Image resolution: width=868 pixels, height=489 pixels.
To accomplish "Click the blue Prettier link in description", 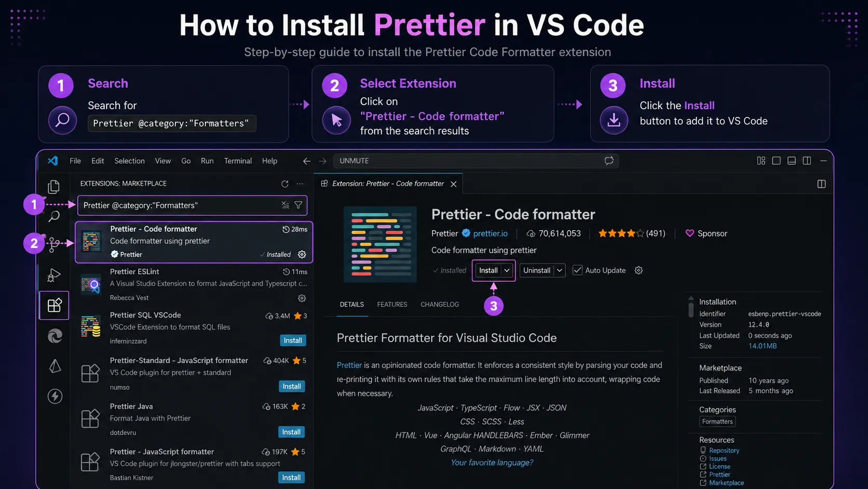I will coord(349,365).
